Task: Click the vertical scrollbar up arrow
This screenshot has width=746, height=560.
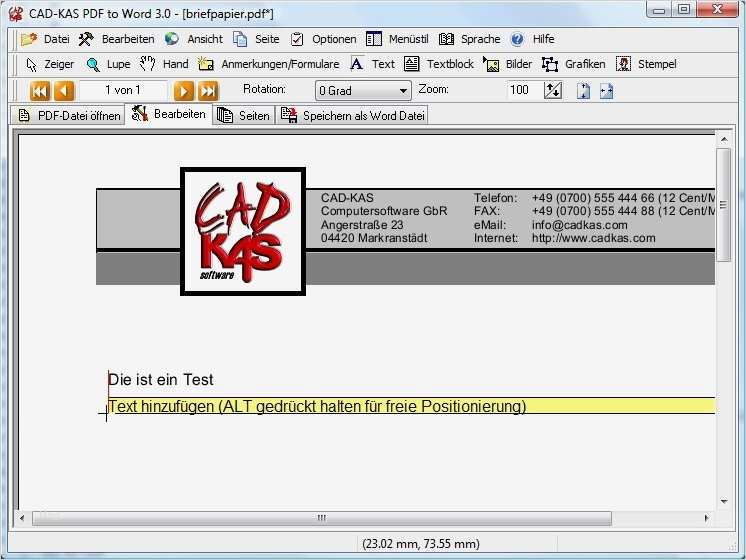Action: (724, 139)
